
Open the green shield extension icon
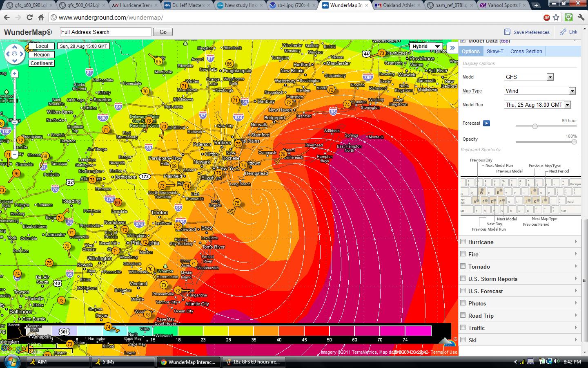click(x=568, y=18)
